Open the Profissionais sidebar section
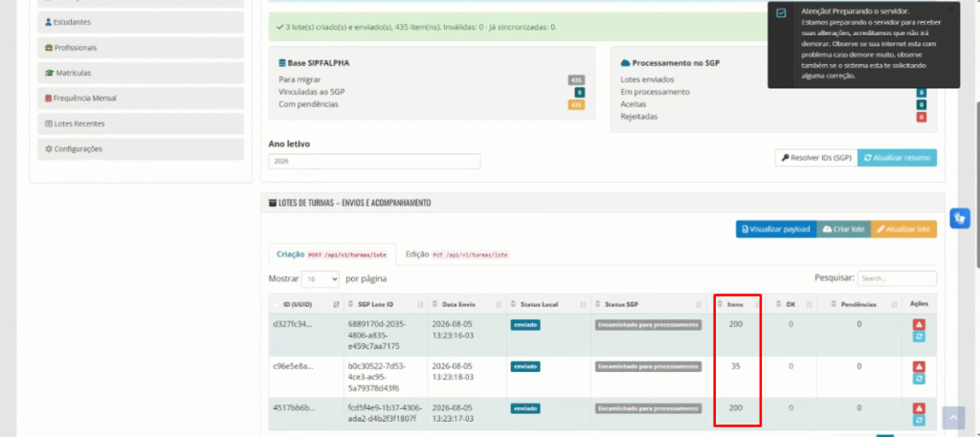The image size is (980, 437). point(141,48)
